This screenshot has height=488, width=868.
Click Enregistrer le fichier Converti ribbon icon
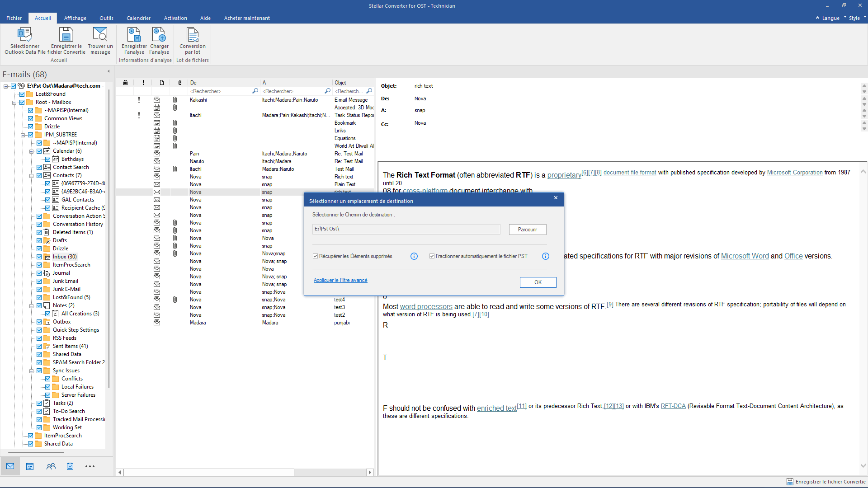pyautogui.click(x=66, y=35)
